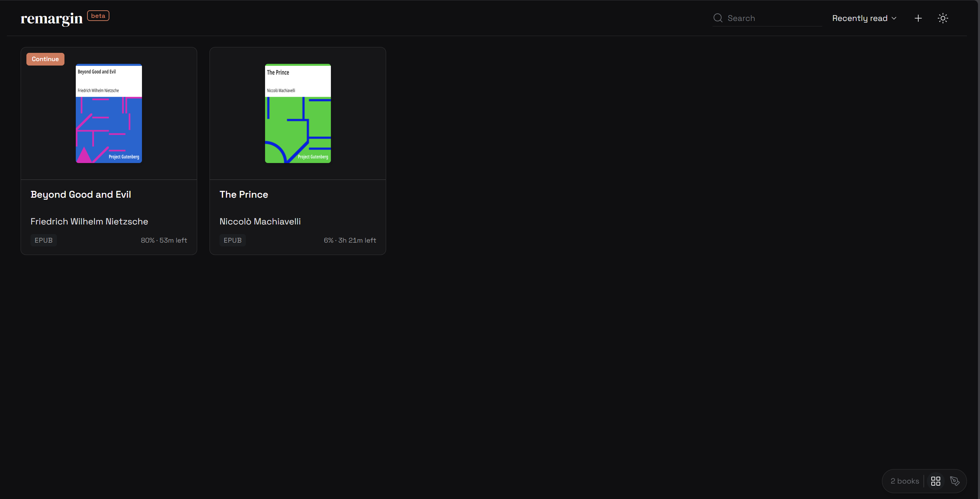
Task: Click the EPUB tag on The Prince
Action: click(x=232, y=240)
